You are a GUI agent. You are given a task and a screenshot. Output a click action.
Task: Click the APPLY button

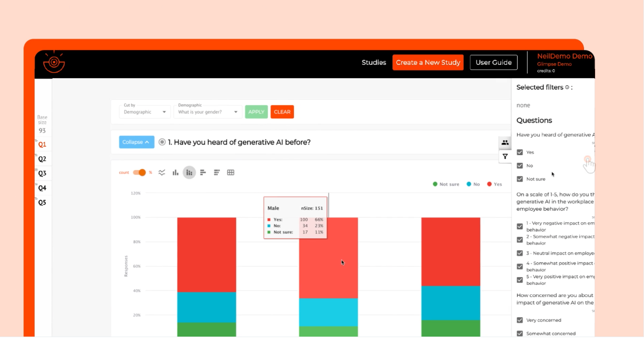click(x=256, y=112)
